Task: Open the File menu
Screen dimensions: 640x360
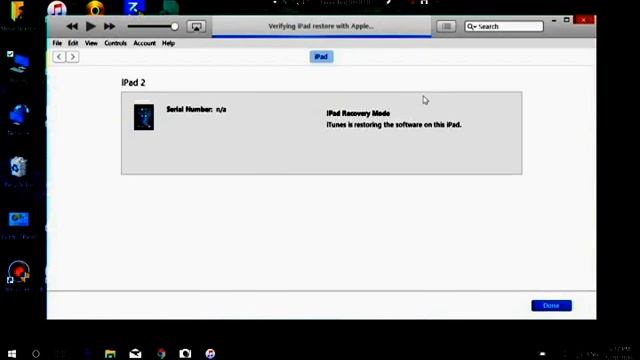Action: click(57, 43)
